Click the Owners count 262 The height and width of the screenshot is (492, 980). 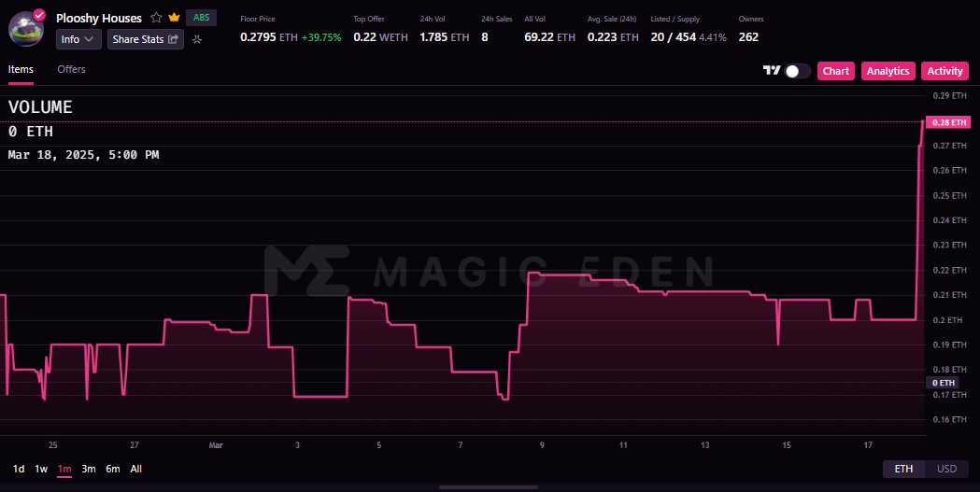coord(748,37)
